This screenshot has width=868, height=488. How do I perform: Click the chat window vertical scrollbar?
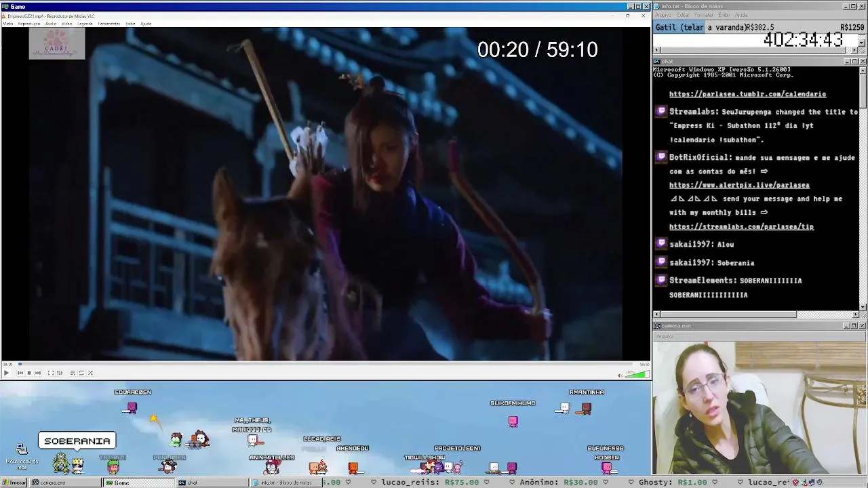[x=863, y=188]
